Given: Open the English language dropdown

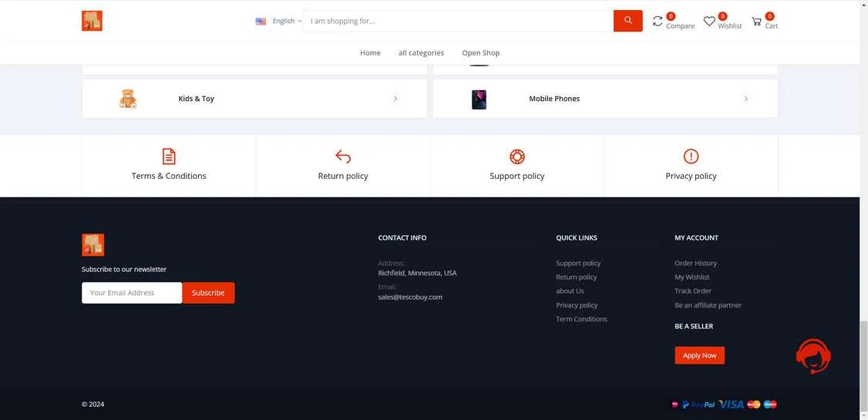Looking at the screenshot, I should click(287, 21).
